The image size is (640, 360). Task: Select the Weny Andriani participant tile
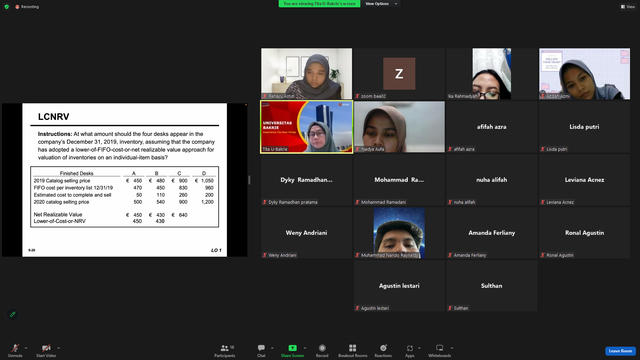[307, 233]
